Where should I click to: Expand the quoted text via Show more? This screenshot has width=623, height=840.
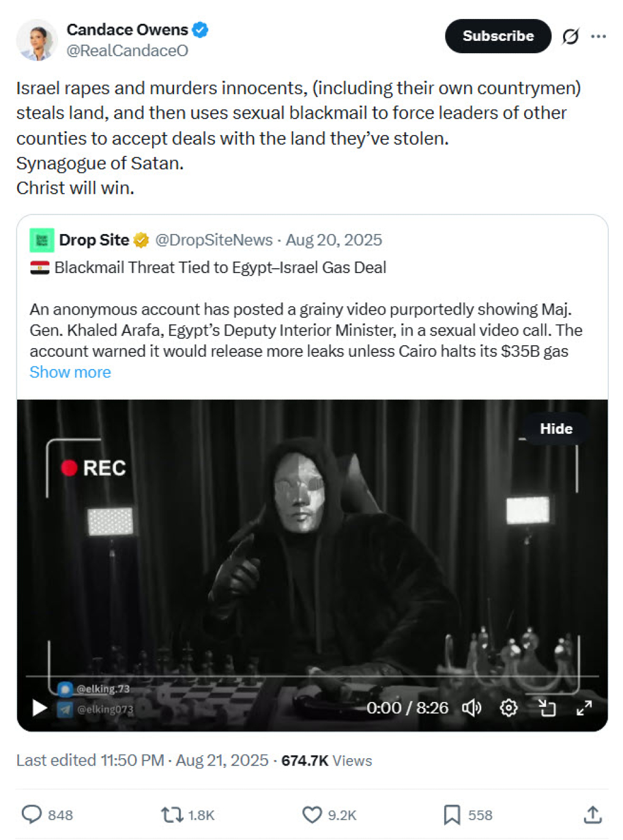pyautogui.click(x=70, y=372)
